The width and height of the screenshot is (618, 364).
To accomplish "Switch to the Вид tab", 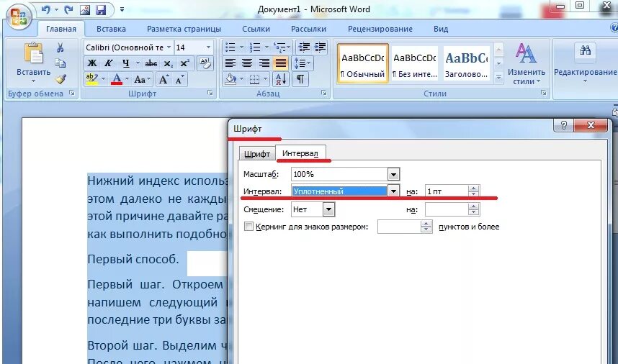I will [x=441, y=29].
